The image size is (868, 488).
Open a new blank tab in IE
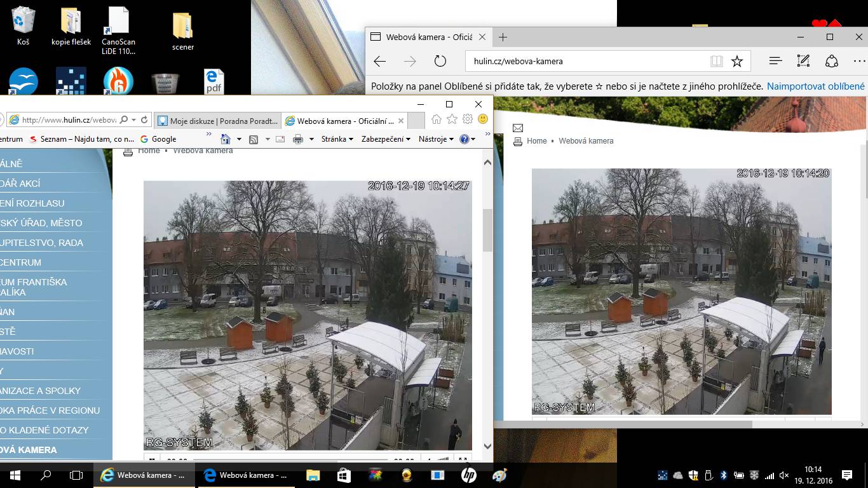416,121
